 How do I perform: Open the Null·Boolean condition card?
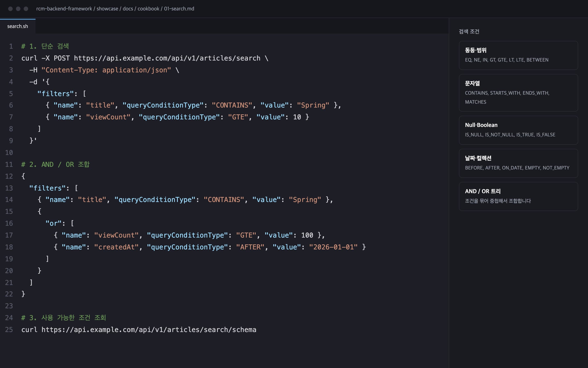(518, 130)
